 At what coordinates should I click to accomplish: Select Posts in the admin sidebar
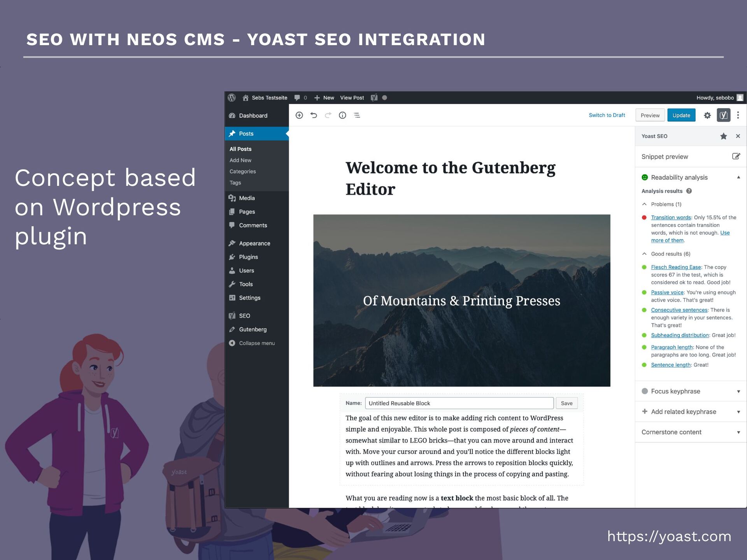tap(257, 133)
